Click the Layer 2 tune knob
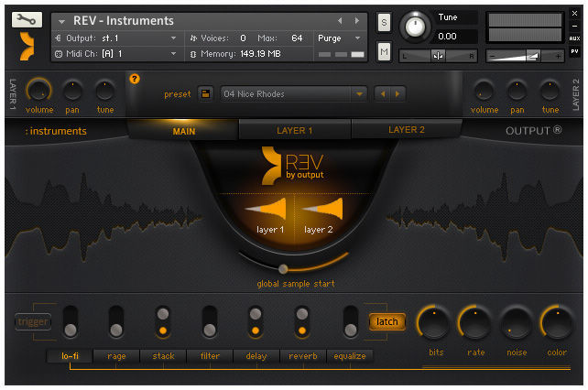 [x=550, y=91]
